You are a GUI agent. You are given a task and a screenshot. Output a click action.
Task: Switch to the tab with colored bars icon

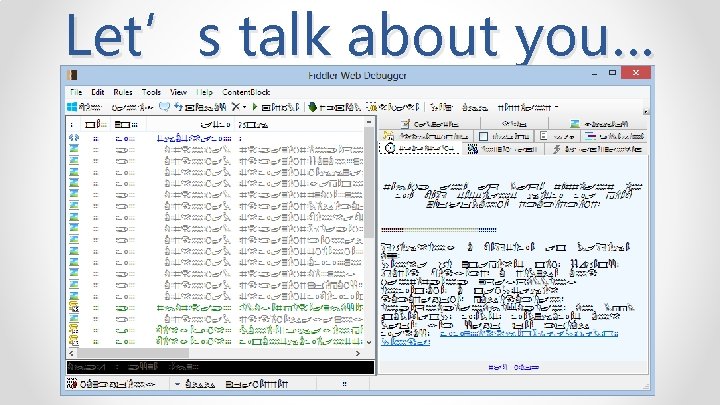coord(614,136)
